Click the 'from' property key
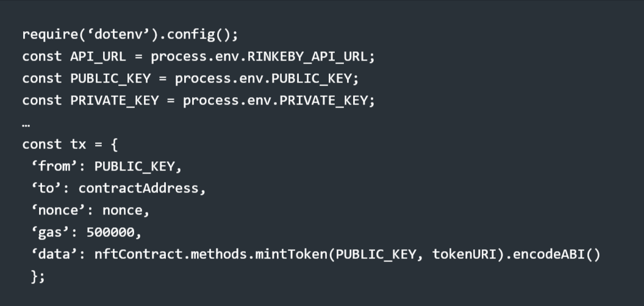644x306 pixels. (x=58, y=166)
